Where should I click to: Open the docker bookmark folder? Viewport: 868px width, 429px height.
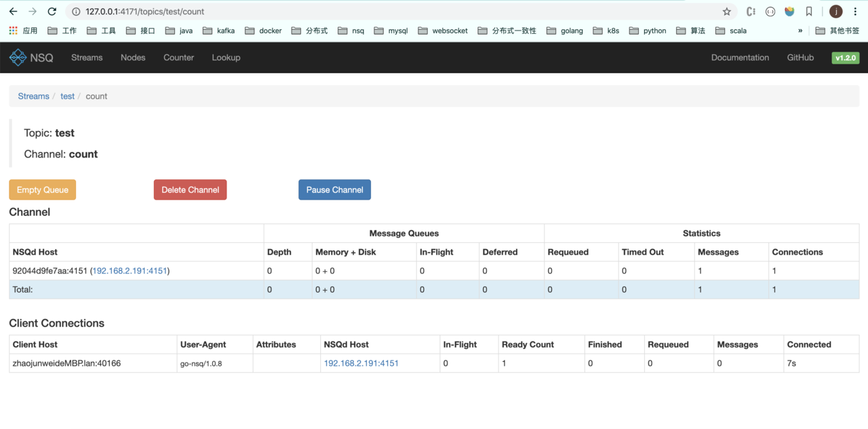click(263, 31)
